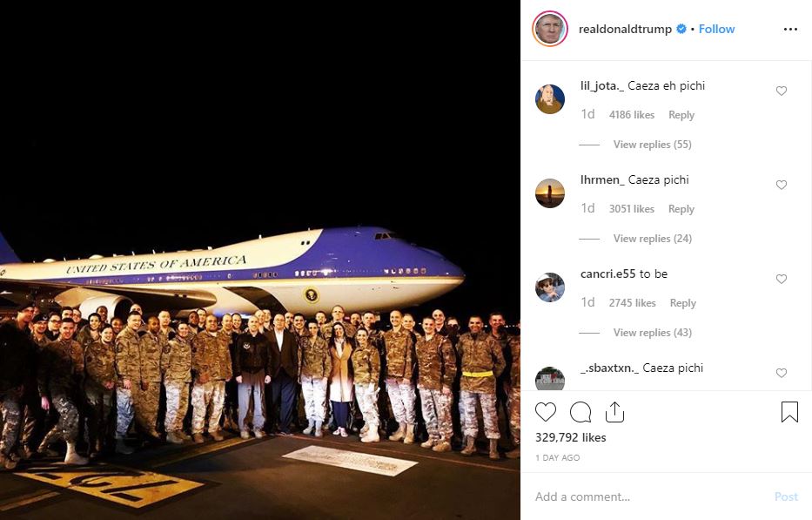812x520 pixels.
Task: Save post with the bookmark icon
Action: coord(789,412)
